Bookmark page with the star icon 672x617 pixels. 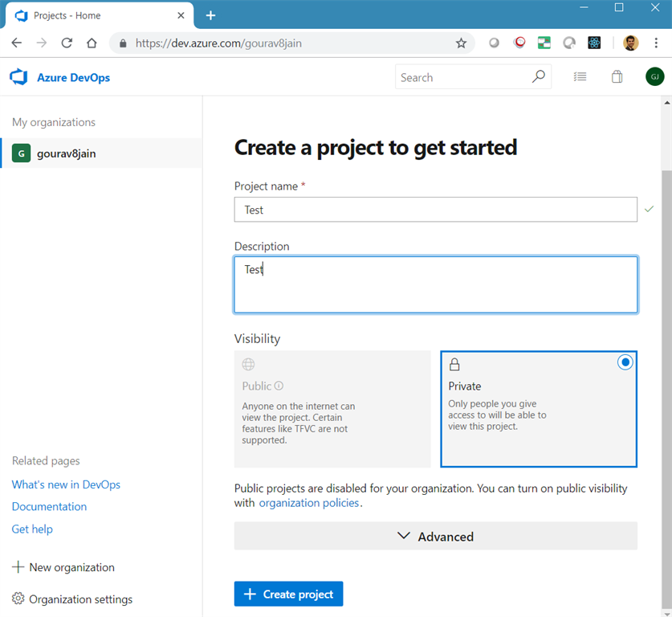[461, 43]
